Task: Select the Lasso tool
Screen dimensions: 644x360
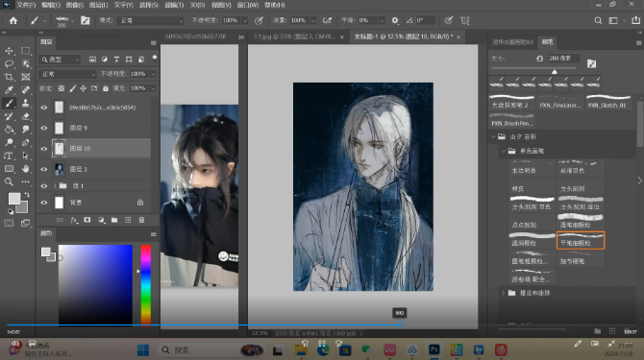Action: pyautogui.click(x=9, y=64)
